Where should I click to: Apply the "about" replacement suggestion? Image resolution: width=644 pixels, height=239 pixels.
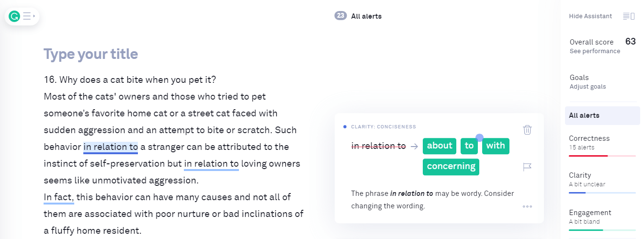pos(440,146)
